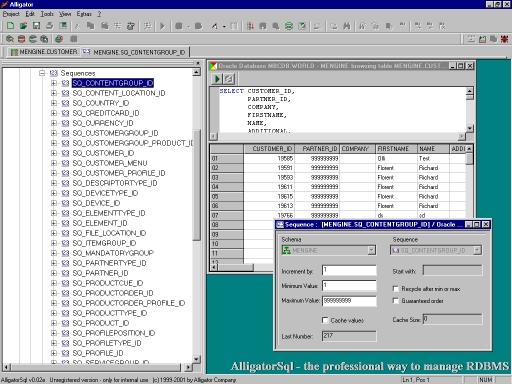512x384 pixels.
Task: Click the binoculars Find toolbar icon
Action: click(347, 26)
